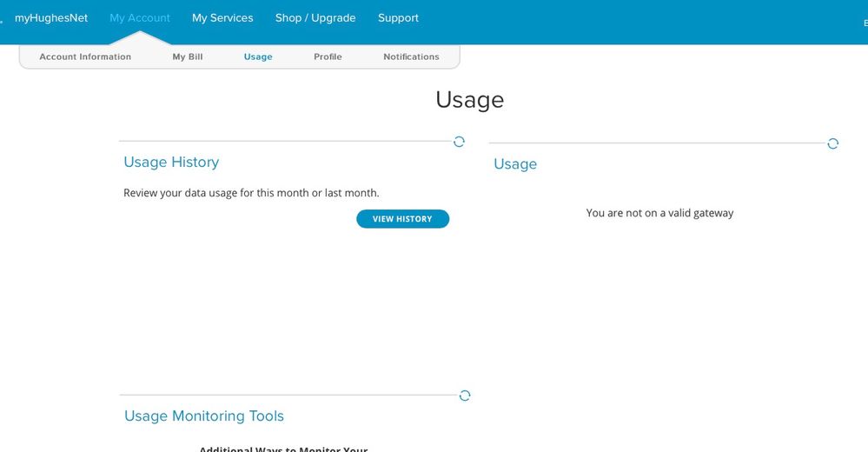Refresh the Usage Monitoring Tools section
This screenshot has height=452, width=868.
(465, 395)
